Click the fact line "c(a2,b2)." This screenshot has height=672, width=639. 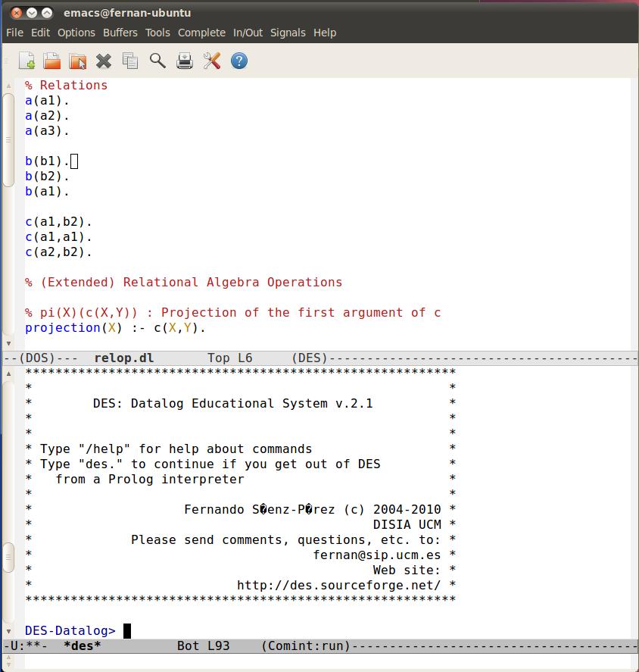tap(58, 252)
